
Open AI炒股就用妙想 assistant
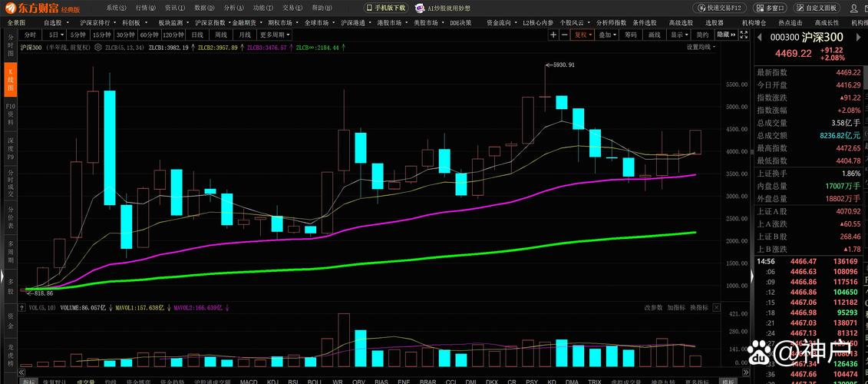(x=443, y=8)
